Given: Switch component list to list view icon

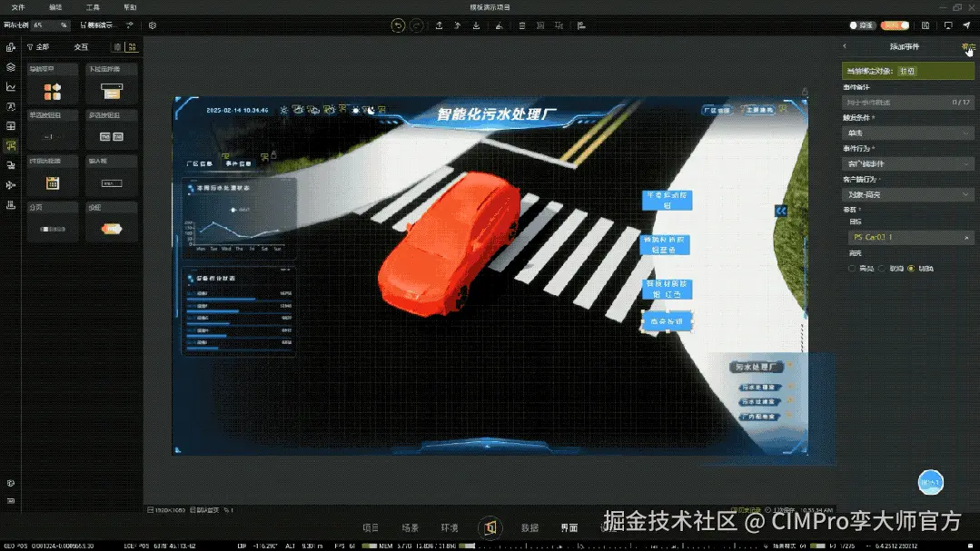Looking at the screenshot, I should pos(117,47).
